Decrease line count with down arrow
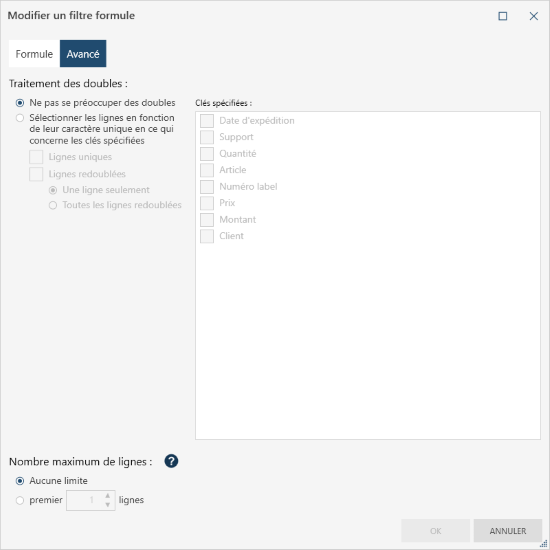 coord(108,505)
